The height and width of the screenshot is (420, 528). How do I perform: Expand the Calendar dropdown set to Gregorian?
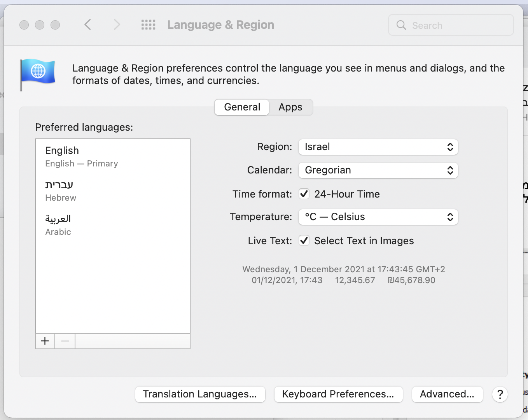tap(378, 170)
